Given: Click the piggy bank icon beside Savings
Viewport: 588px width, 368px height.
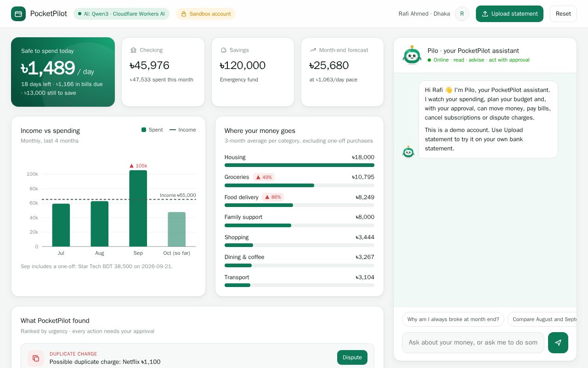Looking at the screenshot, I should coord(224,50).
